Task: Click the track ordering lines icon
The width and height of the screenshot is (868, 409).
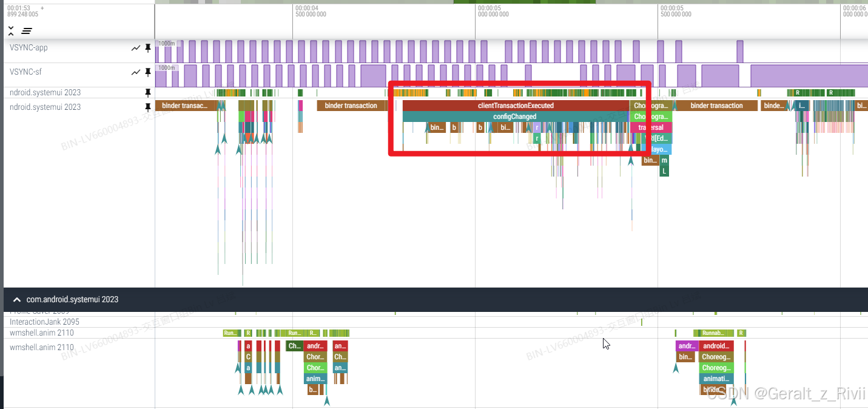Action: [x=27, y=30]
